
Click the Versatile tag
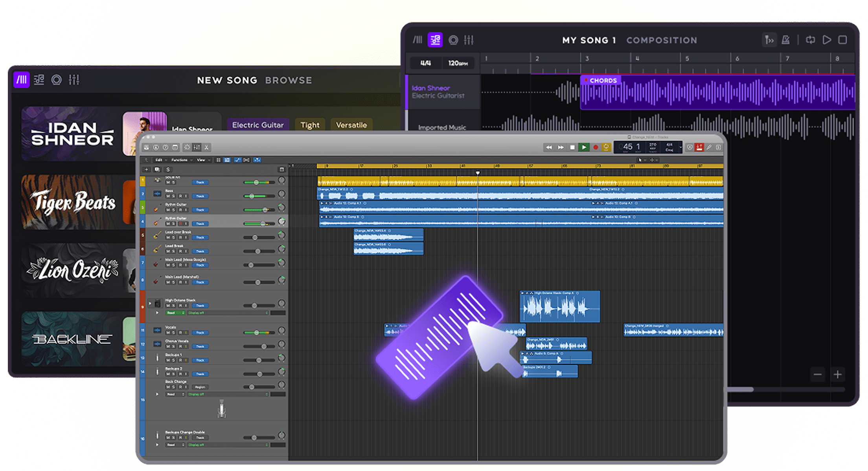351,125
